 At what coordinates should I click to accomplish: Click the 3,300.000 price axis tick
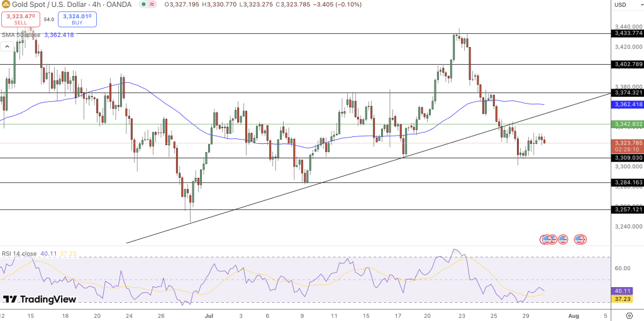628,166
